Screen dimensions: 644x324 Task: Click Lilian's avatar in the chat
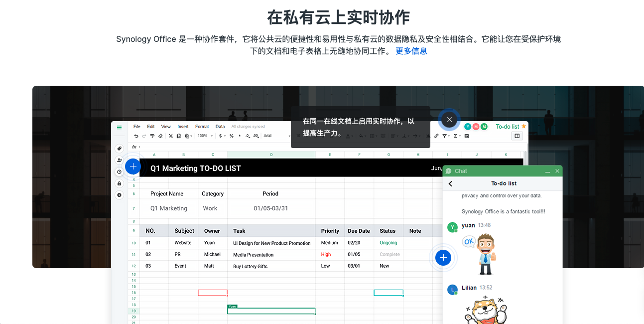[x=452, y=290]
